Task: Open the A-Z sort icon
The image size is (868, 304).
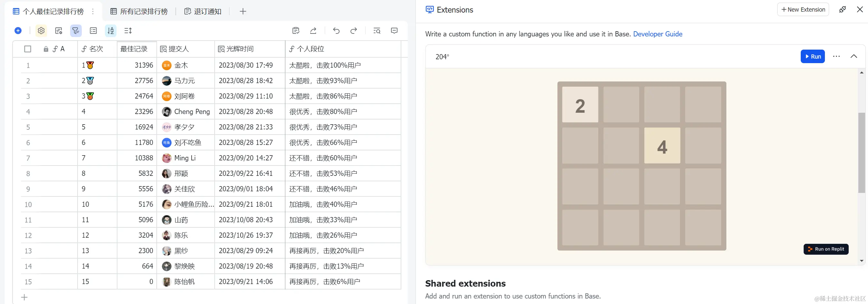Action: 110,31
